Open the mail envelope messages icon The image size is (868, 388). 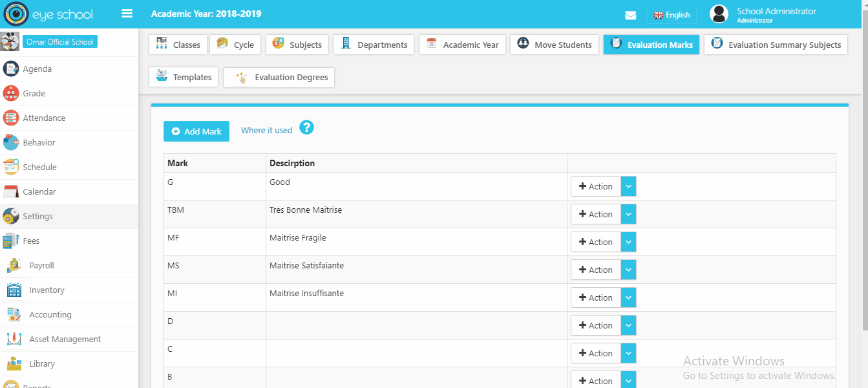tap(631, 15)
